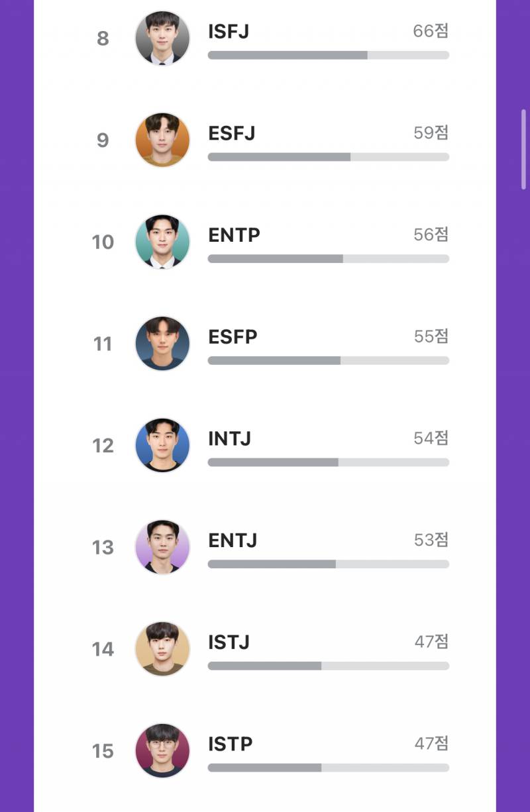
Task: Click the ISFJ 66점 progress bar
Action: tap(329, 55)
